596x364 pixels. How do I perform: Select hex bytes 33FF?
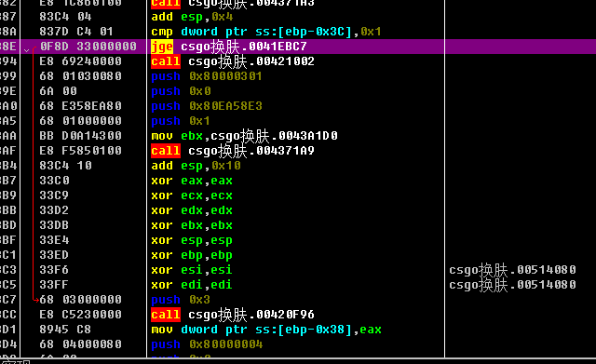(x=54, y=284)
